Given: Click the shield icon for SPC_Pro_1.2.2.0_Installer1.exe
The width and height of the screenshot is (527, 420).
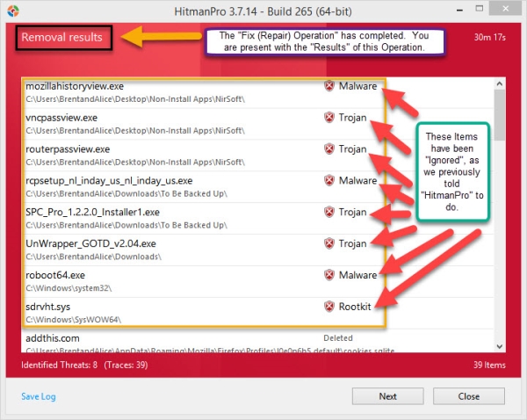Looking at the screenshot, I should pyautogui.click(x=329, y=212).
